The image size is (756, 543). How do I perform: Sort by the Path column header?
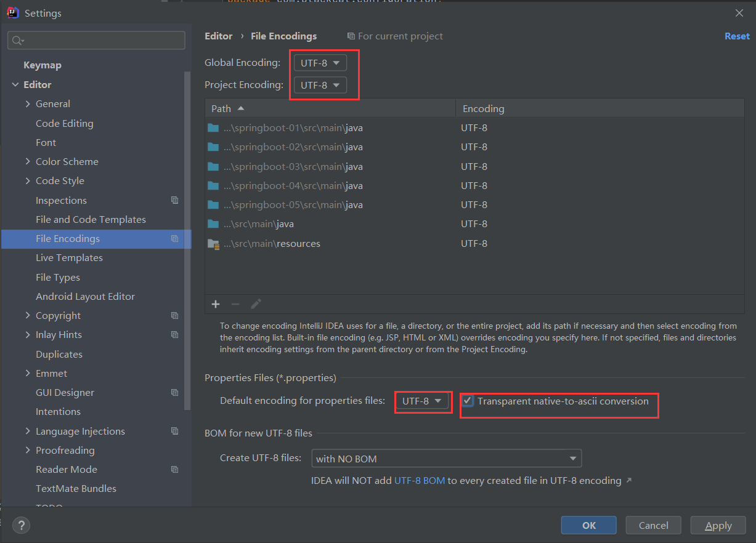pos(330,108)
